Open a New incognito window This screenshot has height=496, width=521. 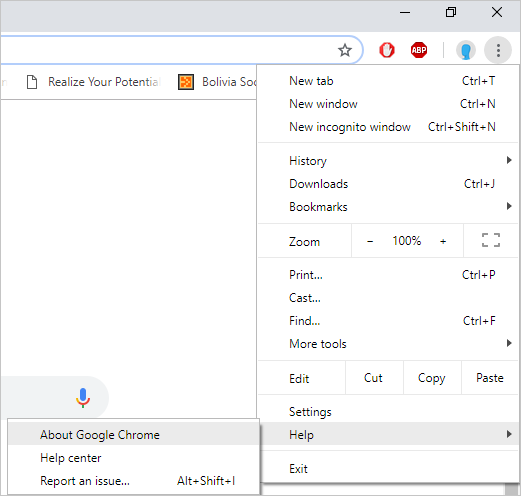point(388,127)
